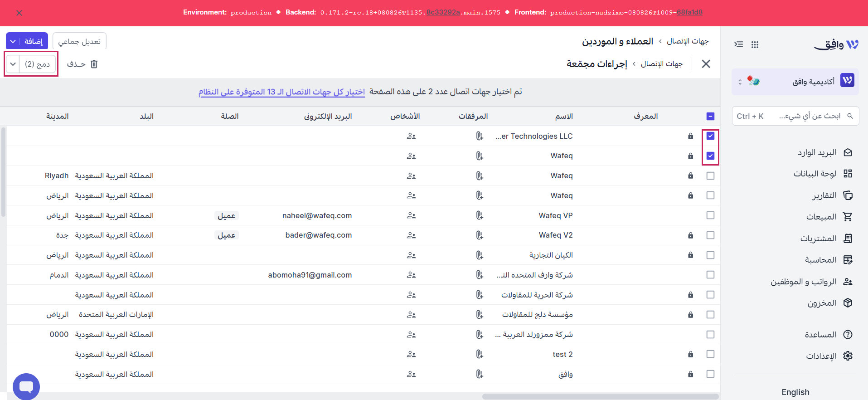Select the شركة الحرية للمقاولات checkbox

(x=710, y=295)
